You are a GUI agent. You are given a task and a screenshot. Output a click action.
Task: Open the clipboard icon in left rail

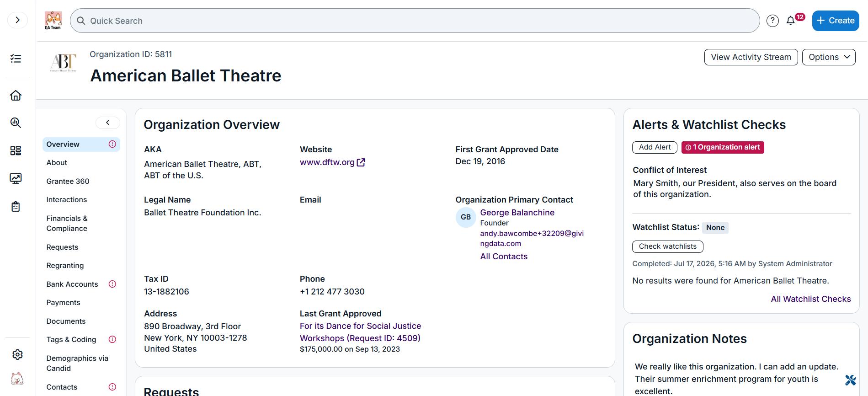pyautogui.click(x=16, y=207)
